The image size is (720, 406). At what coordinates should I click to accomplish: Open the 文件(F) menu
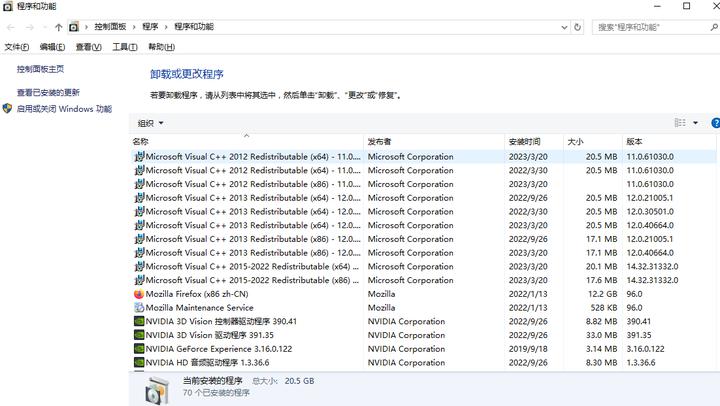17,47
